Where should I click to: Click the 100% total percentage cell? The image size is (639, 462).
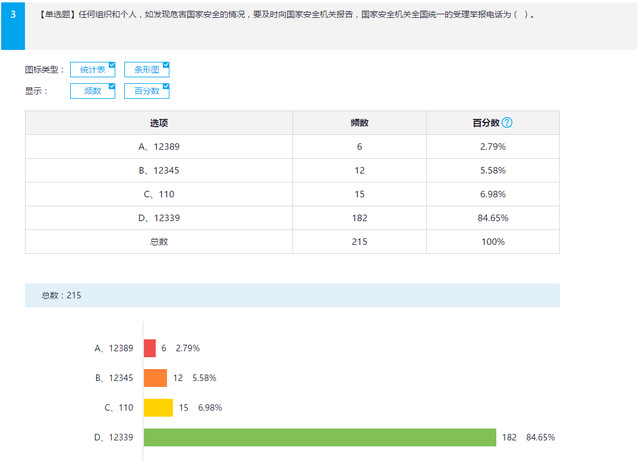tap(492, 242)
